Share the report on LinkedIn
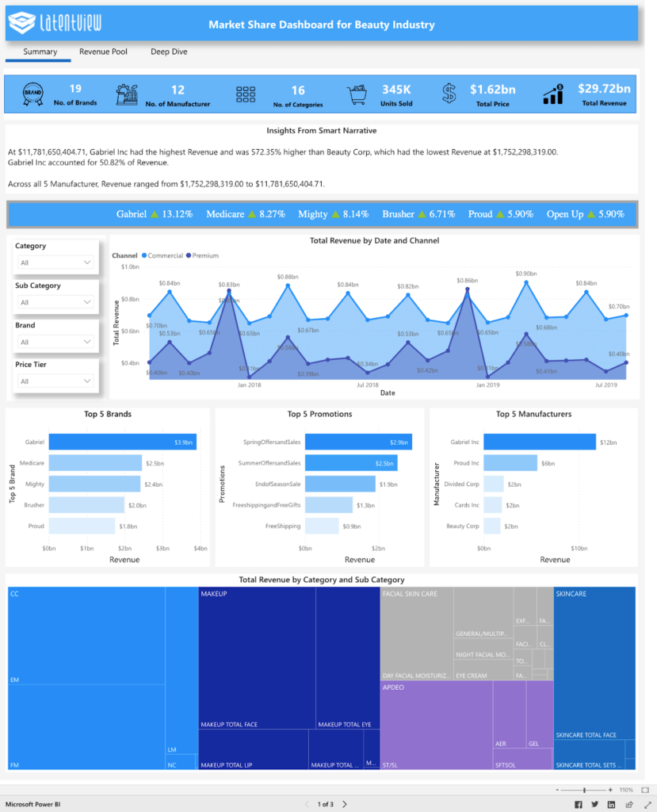Screen dimensions: 657x812 612,804
